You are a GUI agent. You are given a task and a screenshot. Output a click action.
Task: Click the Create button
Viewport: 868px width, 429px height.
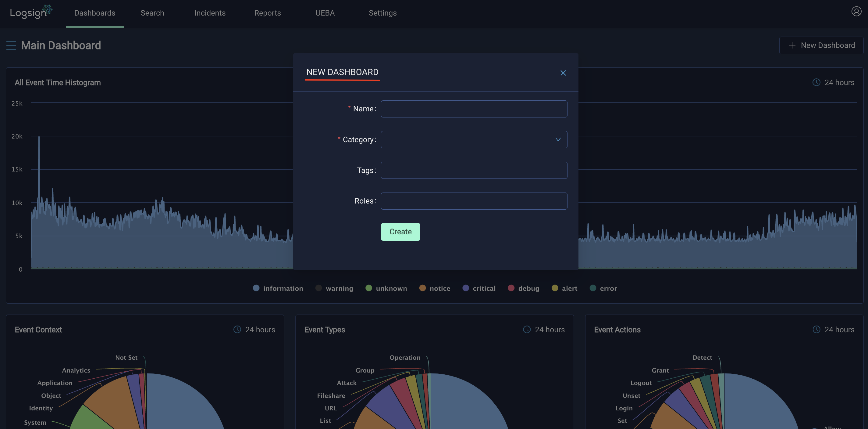coord(400,231)
